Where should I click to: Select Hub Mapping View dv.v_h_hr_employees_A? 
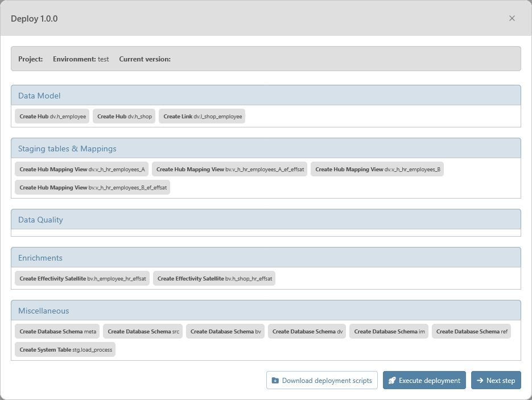point(82,170)
